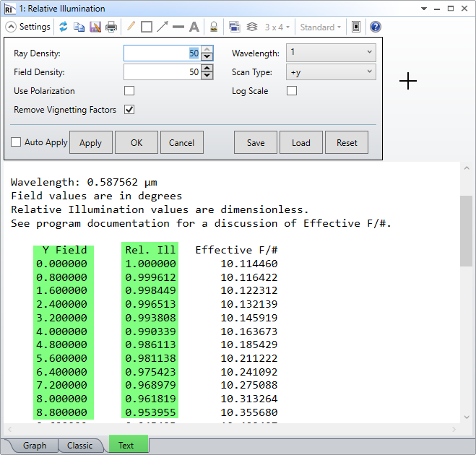Image resolution: width=476 pixels, height=455 pixels.
Task: Click the OK button
Action: pyautogui.click(x=137, y=143)
